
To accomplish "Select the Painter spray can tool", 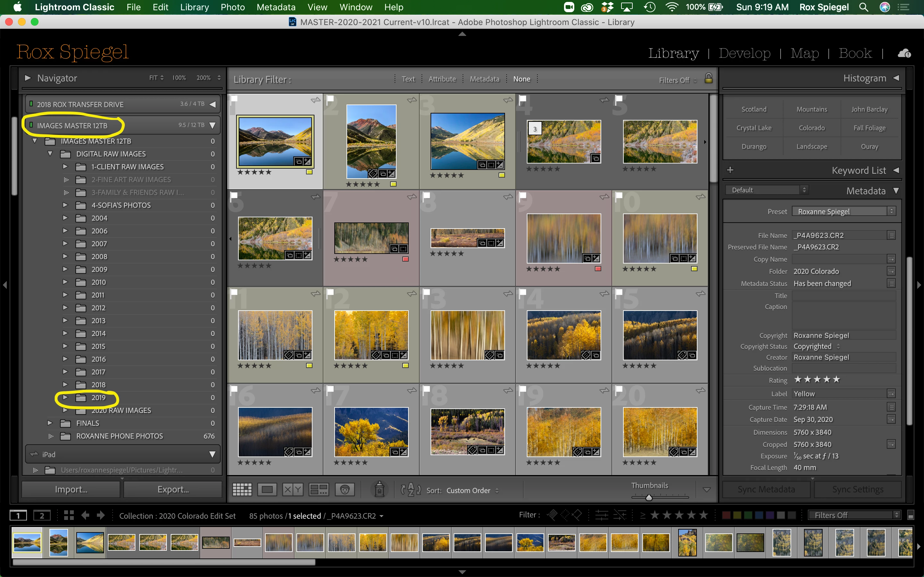I will pyautogui.click(x=379, y=489).
